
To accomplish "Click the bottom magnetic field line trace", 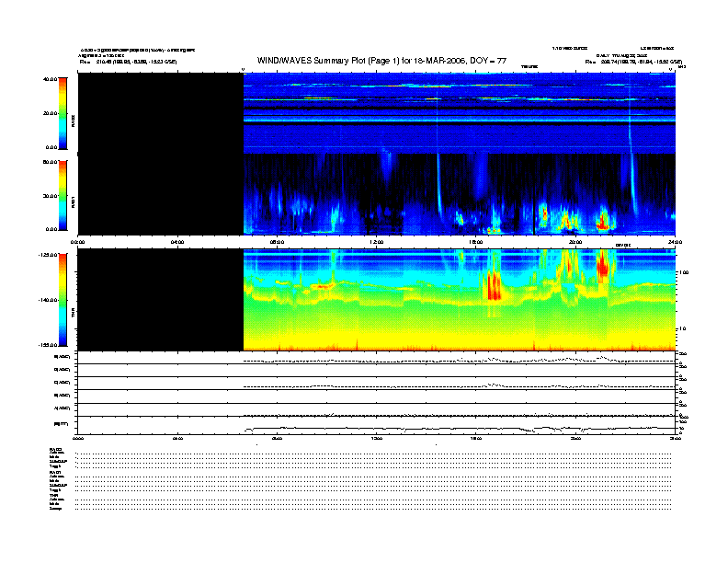I will tap(460, 429).
